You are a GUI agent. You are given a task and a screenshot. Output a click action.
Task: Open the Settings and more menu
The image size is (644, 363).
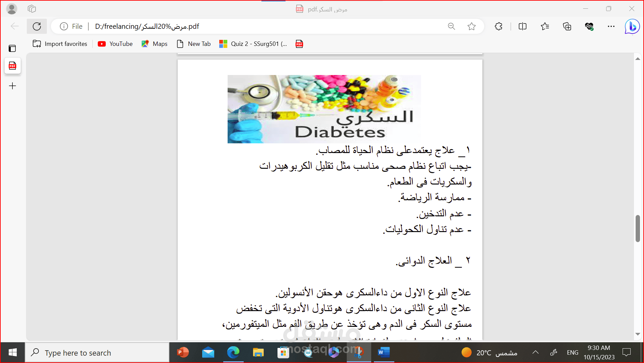click(x=611, y=26)
